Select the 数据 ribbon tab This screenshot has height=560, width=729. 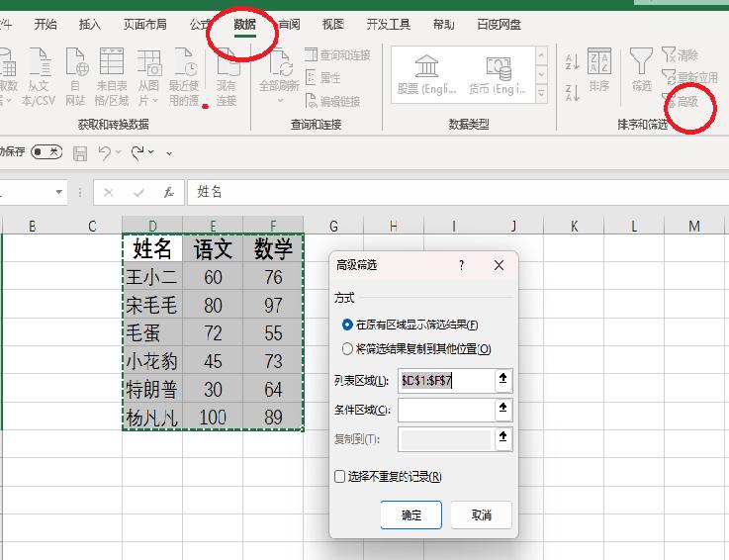244,24
